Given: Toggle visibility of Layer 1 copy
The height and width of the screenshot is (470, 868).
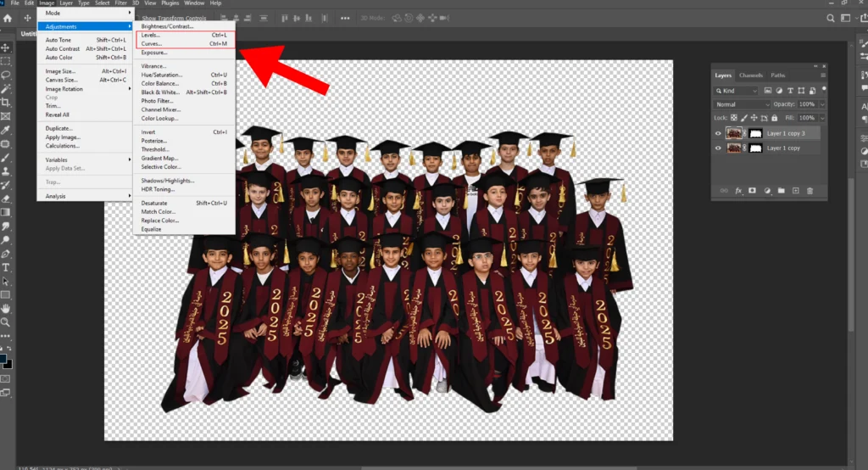Looking at the screenshot, I should [x=718, y=148].
